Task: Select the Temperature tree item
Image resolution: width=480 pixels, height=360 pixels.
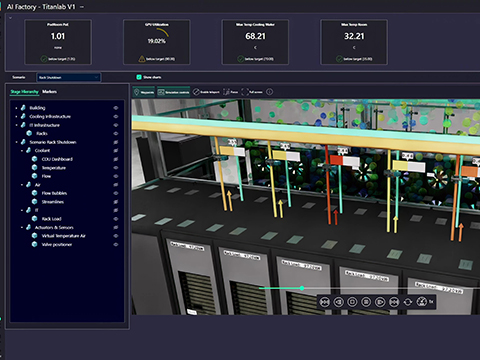Action: coord(54,168)
